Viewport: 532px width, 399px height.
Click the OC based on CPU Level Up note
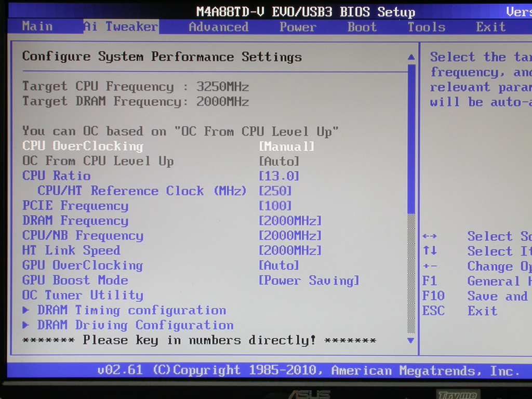point(180,131)
